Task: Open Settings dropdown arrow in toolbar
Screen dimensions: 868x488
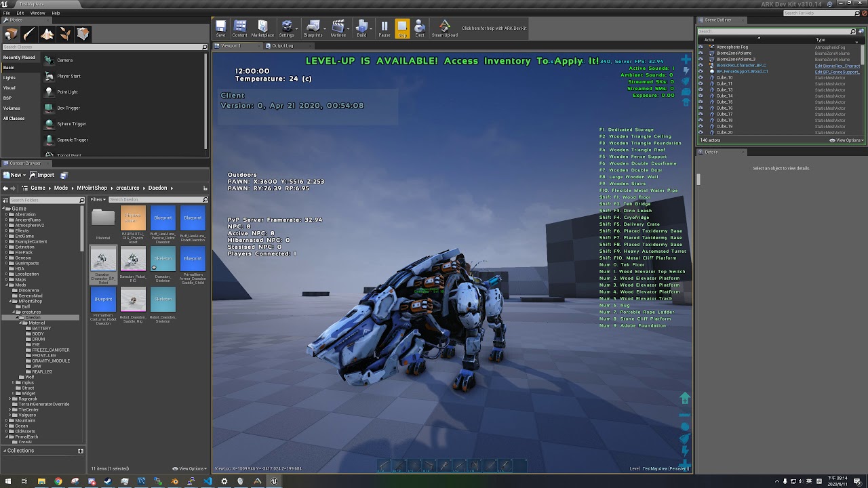Action: click(298, 28)
